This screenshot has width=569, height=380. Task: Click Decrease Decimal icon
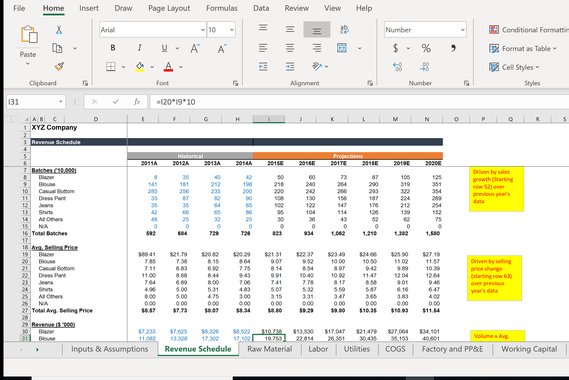click(424, 66)
